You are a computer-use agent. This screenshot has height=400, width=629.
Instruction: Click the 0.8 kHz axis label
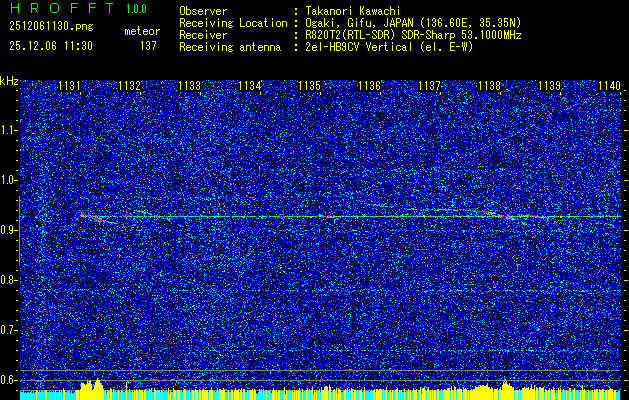[8, 280]
